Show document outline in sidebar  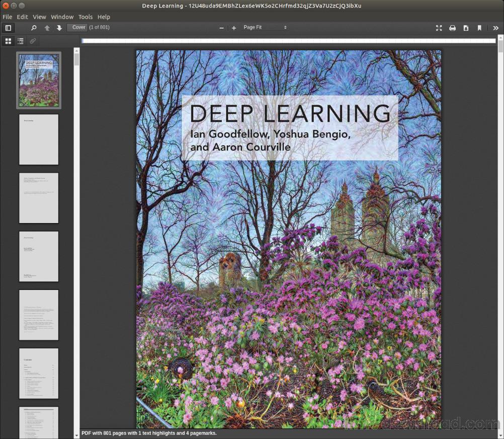[x=21, y=41]
